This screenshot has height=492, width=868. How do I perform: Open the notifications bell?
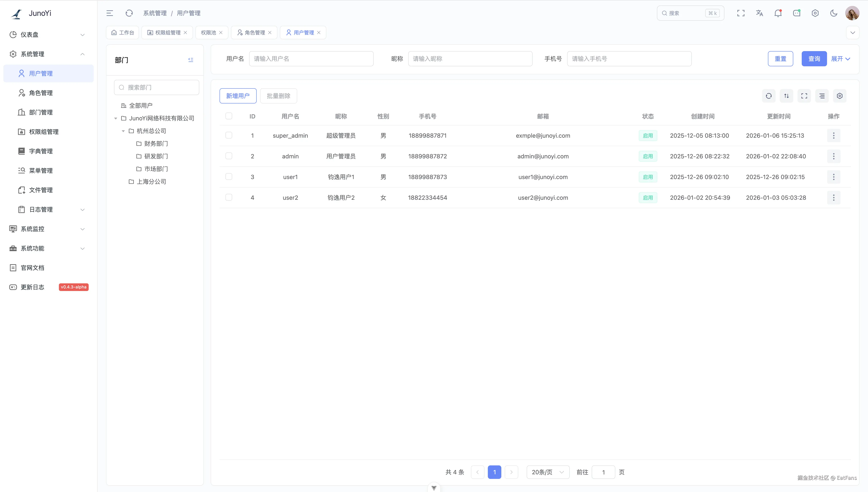[x=778, y=13]
